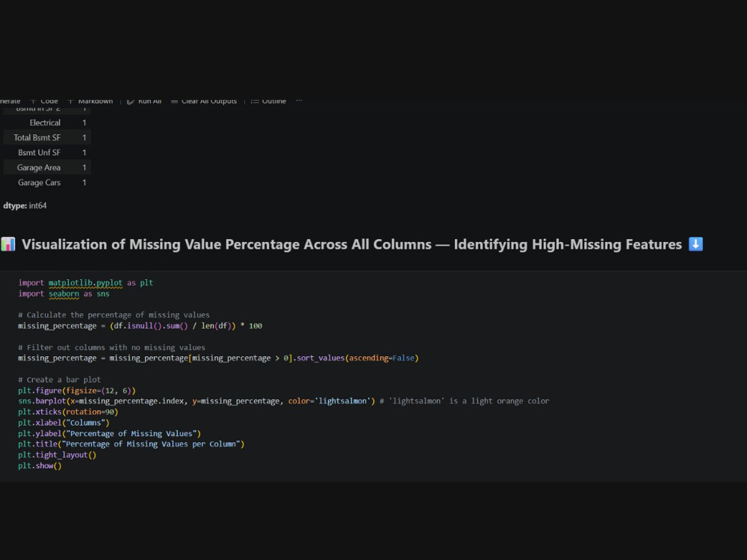Select the Garage Cars row label
The height and width of the screenshot is (560, 747).
pos(39,182)
